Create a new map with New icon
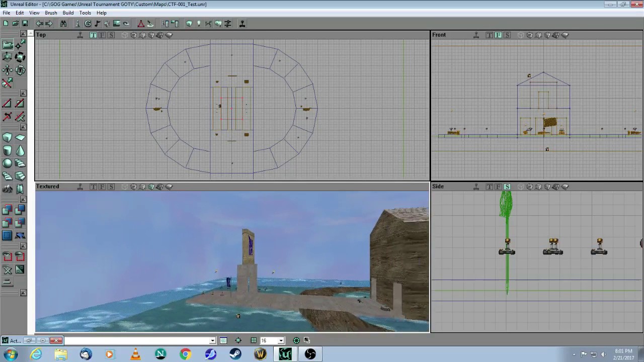This screenshot has height=362, width=644. pos(6,24)
